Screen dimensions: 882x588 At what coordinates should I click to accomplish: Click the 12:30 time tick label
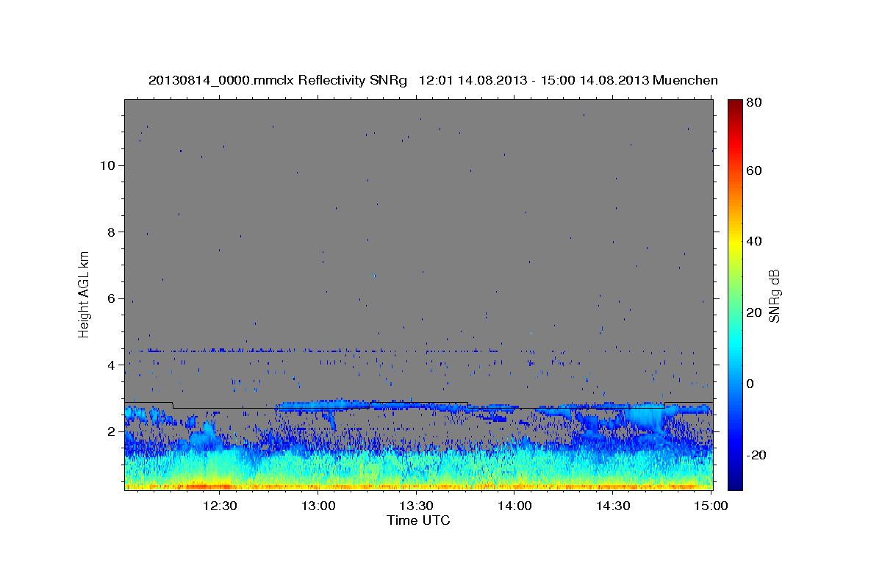point(219,505)
